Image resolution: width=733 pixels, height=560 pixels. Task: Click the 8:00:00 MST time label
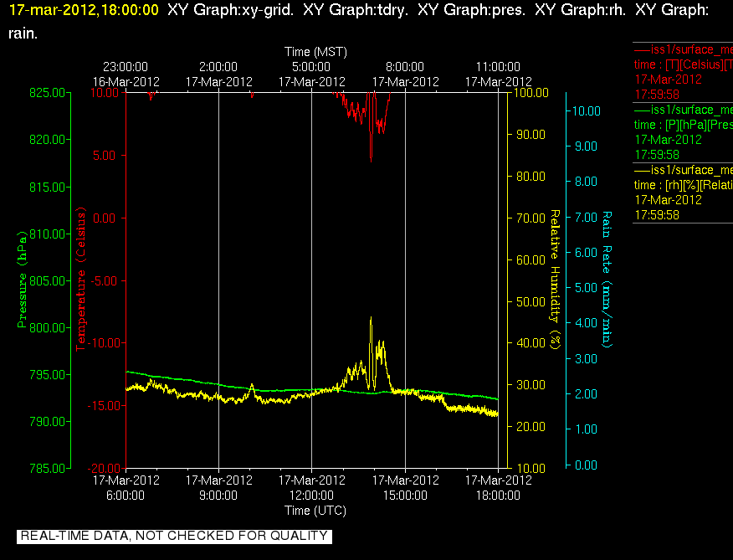[405, 67]
